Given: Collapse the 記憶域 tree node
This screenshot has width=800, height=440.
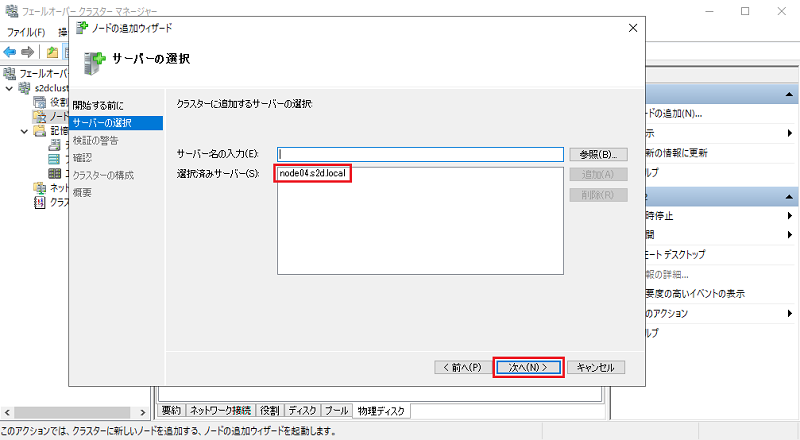Looking at the screenshot, I should (x=24, y=131).
